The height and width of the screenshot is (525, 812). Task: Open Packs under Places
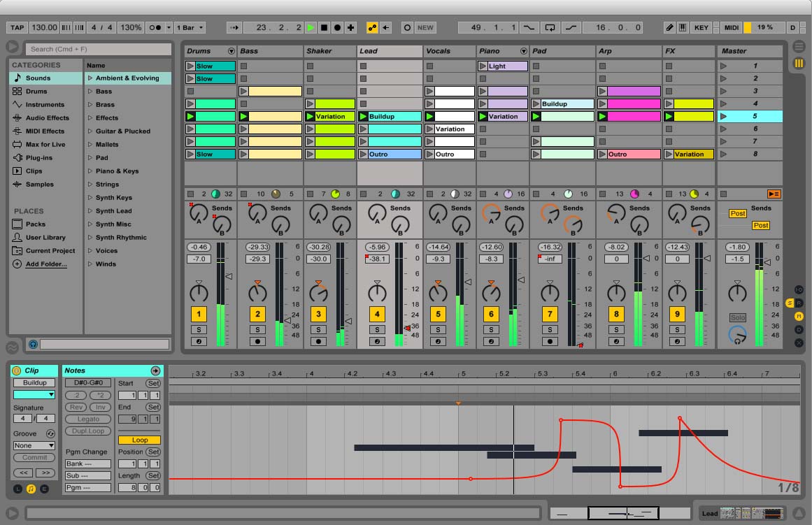tap(35, 224)
